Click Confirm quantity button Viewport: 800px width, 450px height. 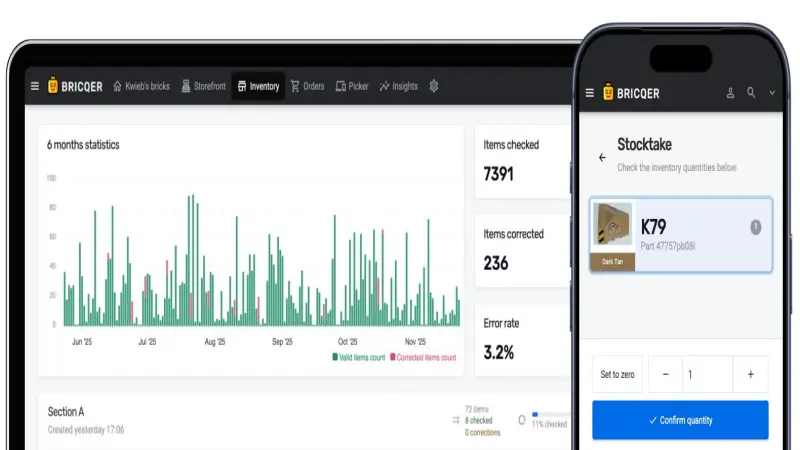(680, 420)
